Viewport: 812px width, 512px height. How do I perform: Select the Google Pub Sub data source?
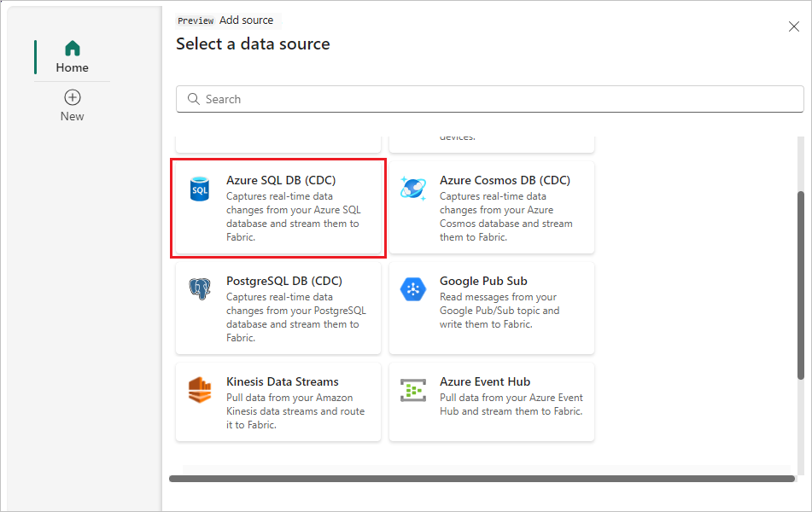click(492, 308)
